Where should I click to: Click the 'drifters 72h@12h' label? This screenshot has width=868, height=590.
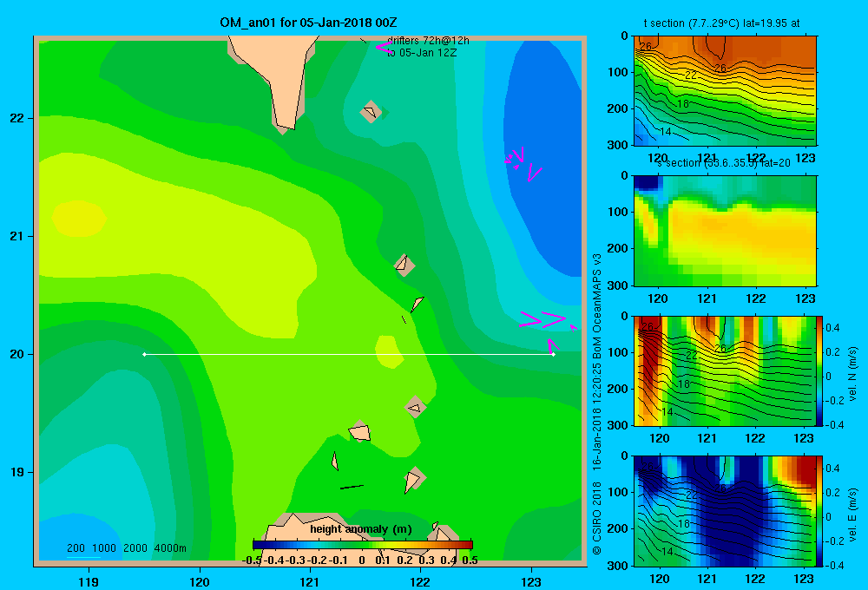(428, 41)
